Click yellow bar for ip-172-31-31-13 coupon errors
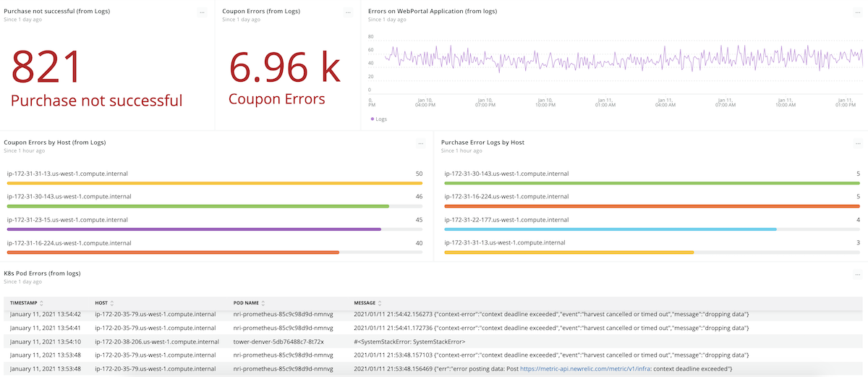The height and width of the screenshot is (377, 868). tap(215, 183)
